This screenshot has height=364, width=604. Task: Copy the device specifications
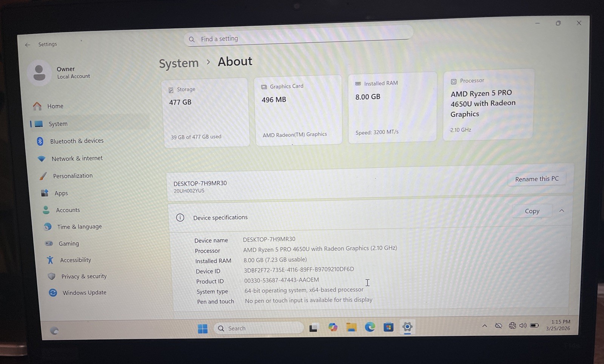pos(532,211)
